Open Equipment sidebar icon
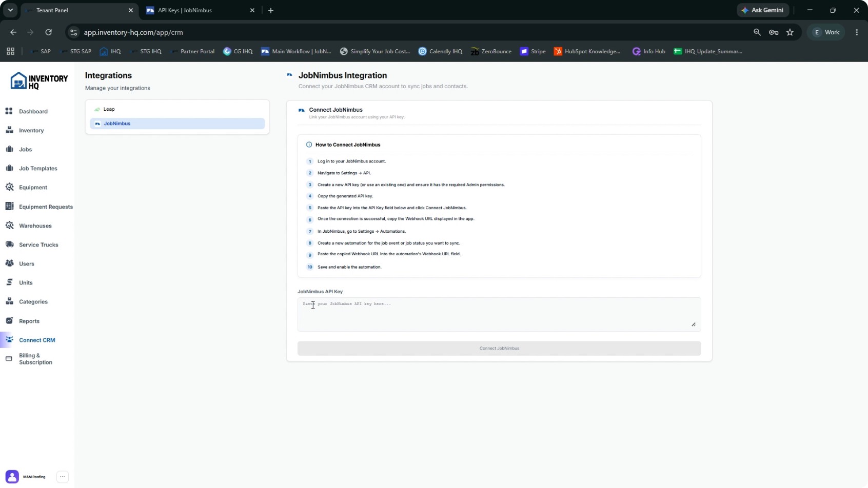Viewport: 868px width, 488px height. click(x=9, y=187)
